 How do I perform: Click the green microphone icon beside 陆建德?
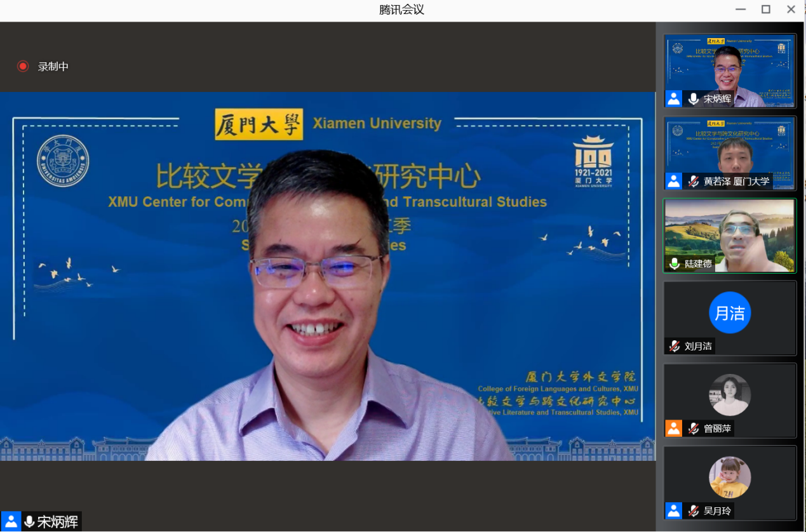674,263
